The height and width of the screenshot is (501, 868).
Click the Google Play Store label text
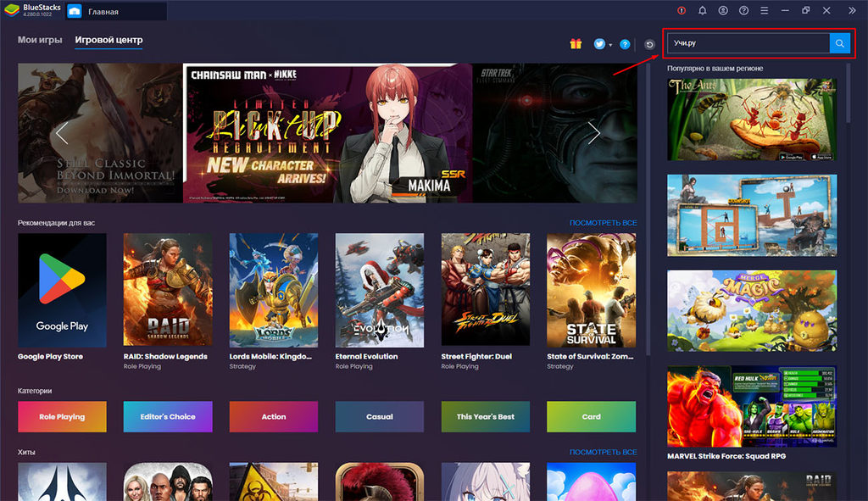pyautogui.click(x=50, y=357)
